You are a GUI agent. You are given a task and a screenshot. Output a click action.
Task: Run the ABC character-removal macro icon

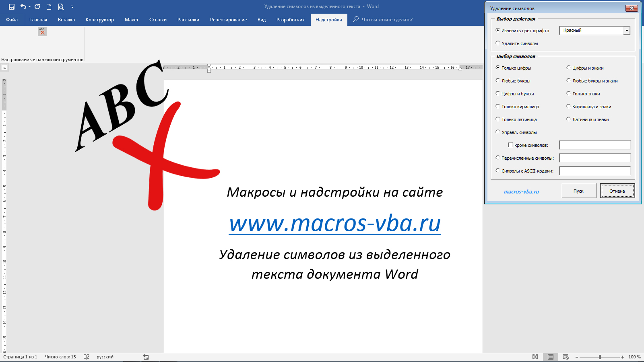click(x=42, y=31)
